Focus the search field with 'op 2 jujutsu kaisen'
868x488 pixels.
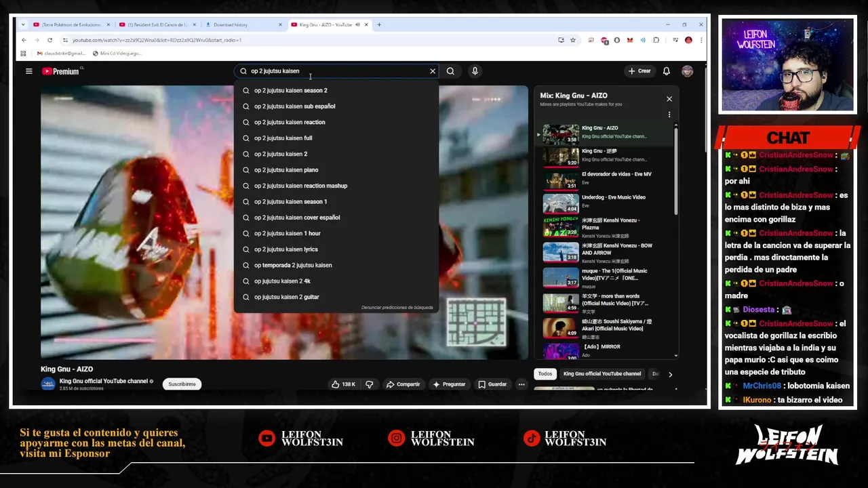[336, 71]
